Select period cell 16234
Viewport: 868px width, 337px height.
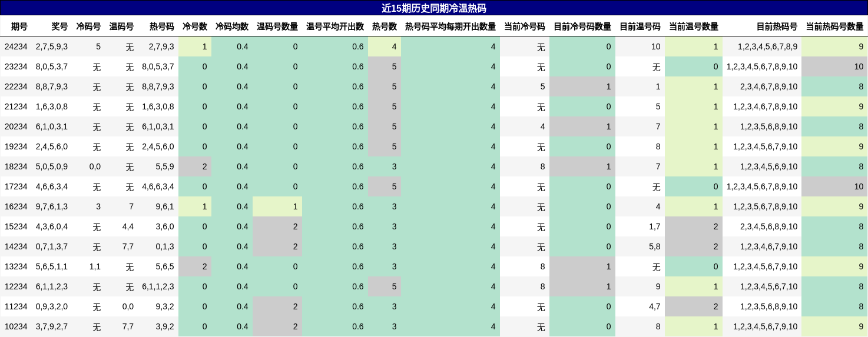(16, 206)
